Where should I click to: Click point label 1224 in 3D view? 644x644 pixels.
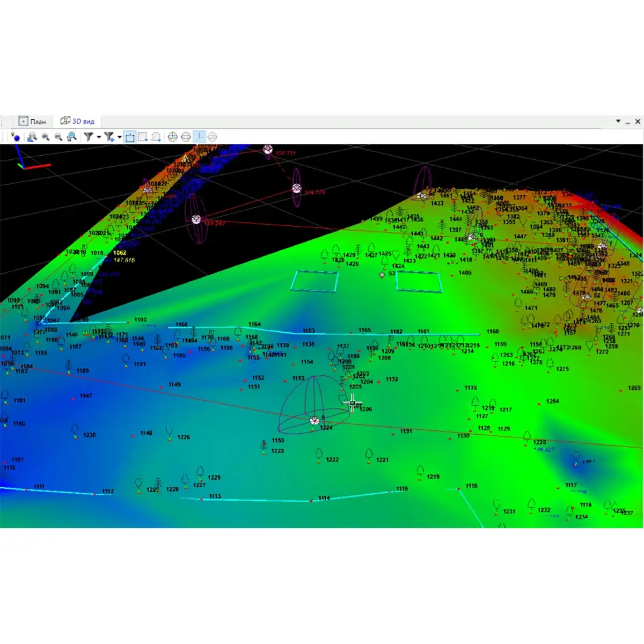pos(326,428)
